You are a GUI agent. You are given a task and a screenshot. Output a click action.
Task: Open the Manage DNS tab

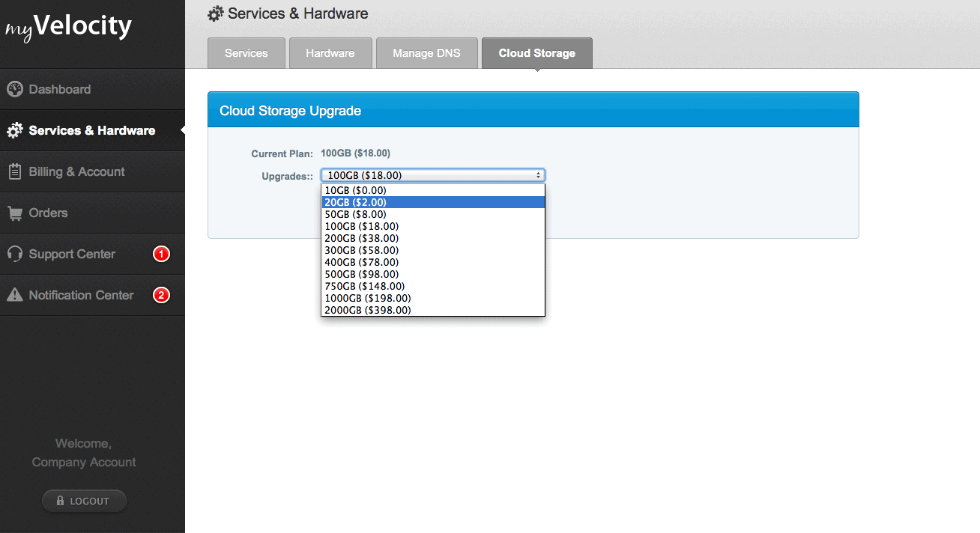426,53
